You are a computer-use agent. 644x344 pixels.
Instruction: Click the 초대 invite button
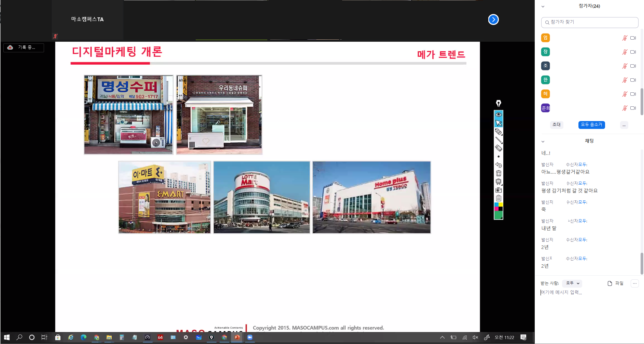[x=556, y=125]
